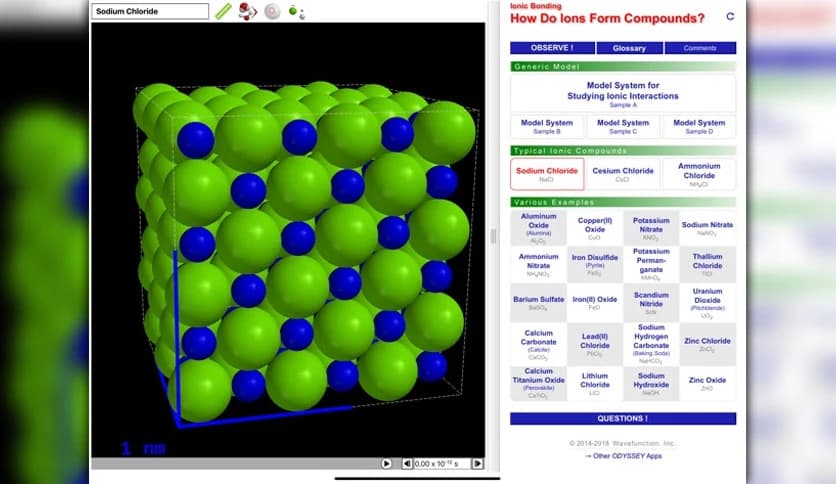The width and height of the screenshot is (836, 484).
Task: Click the panel divider handle
Action: pyautogui.click(x=492, y=236)
